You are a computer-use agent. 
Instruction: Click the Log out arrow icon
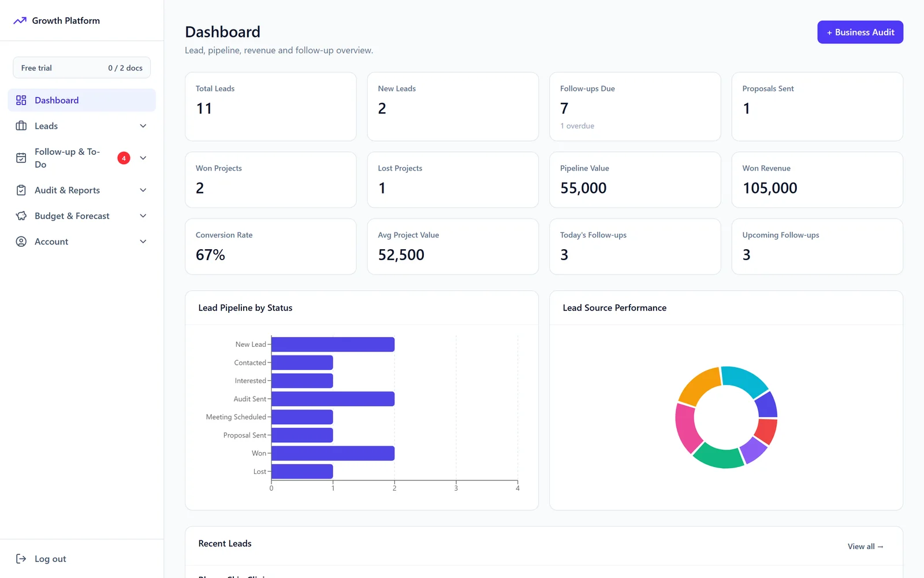(x=21, y=559)
